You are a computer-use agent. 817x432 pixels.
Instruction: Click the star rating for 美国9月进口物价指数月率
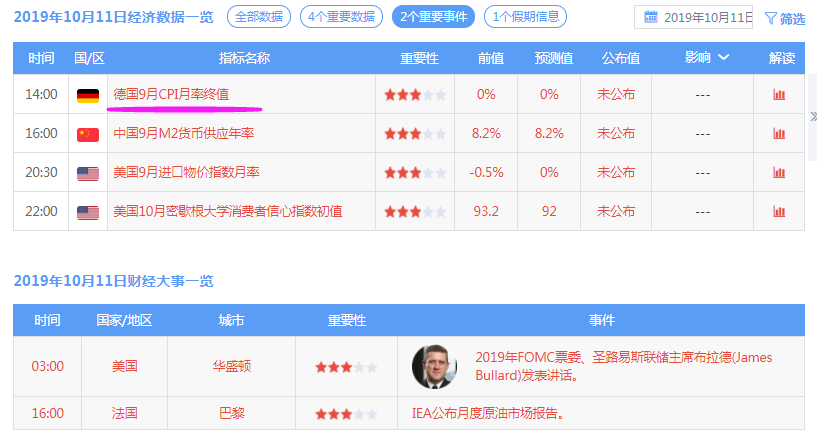tap(415, 172)
